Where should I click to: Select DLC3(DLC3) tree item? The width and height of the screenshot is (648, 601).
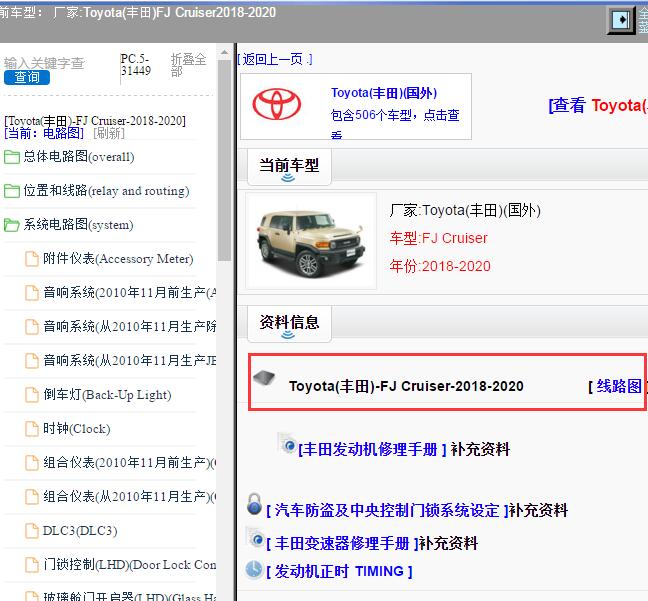tap(80, 530)
